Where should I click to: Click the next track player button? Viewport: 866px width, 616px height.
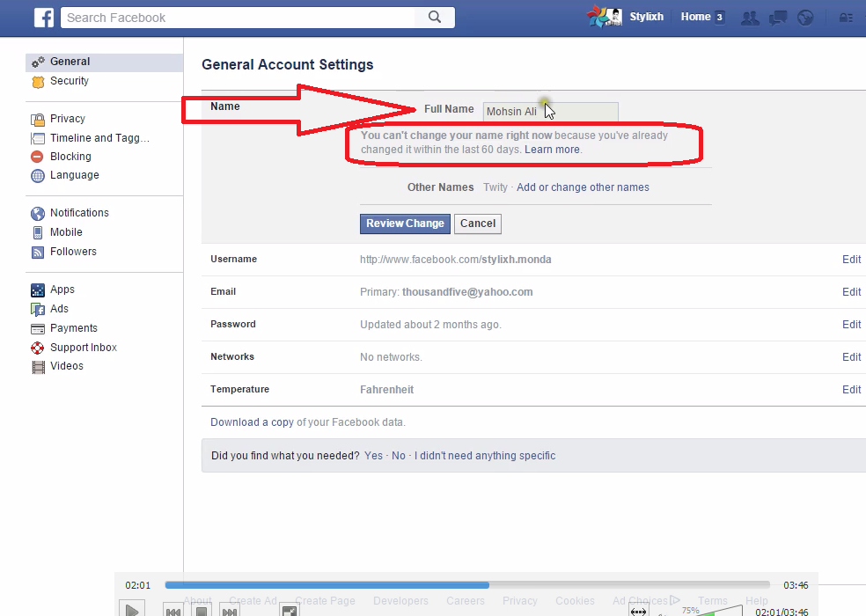point(229,611)
